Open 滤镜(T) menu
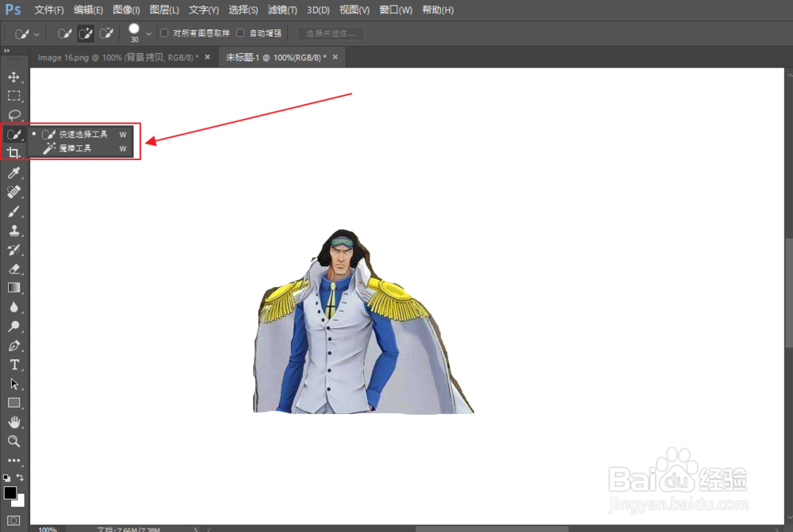This screenshot has width=793, height=532. 282,10
